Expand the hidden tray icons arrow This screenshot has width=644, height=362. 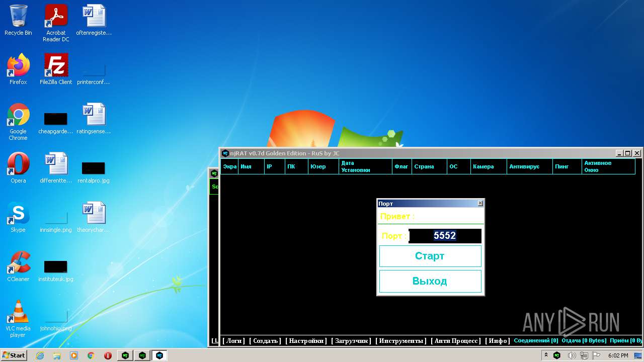[x=546, y=355]
